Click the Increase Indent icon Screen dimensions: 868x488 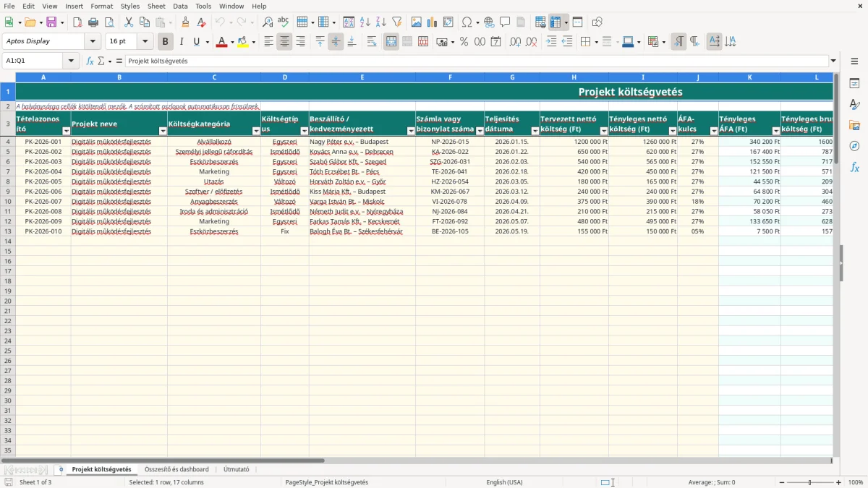pos(551,42)
